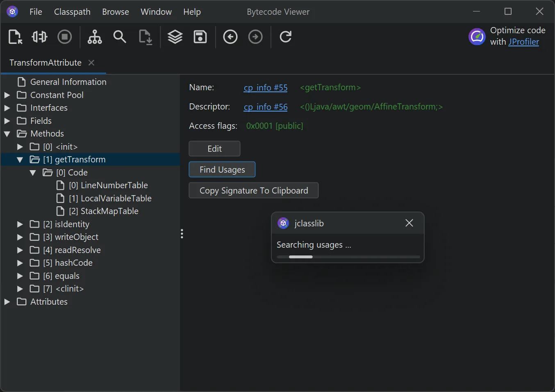Navigate back with the left arrow icon

pyautogui.click(x=230, y=37)
